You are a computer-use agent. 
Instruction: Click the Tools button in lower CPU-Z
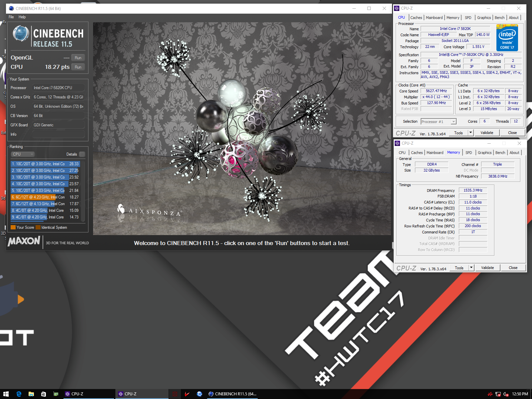[x=459, y=268]
